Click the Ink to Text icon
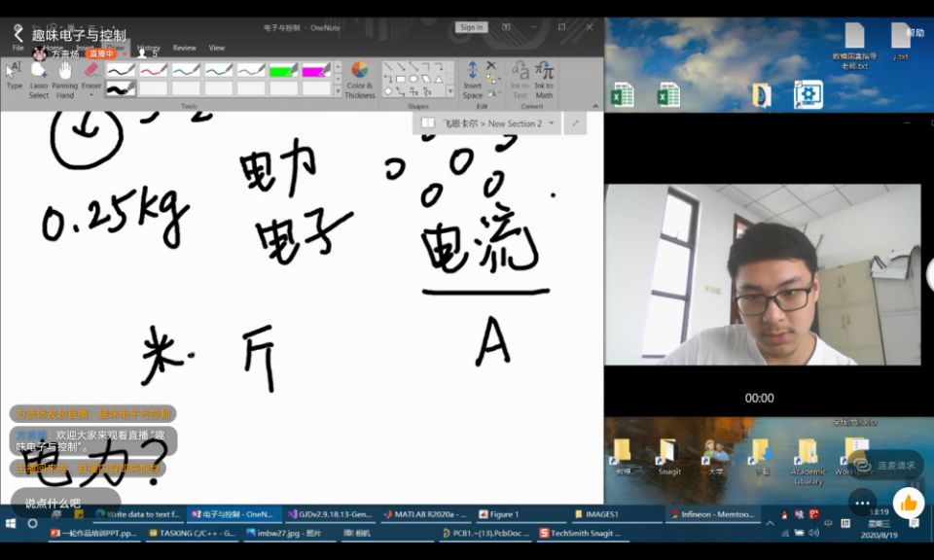Image resolution: width=934 pixels, height=560 pixels. coord(520,79)
